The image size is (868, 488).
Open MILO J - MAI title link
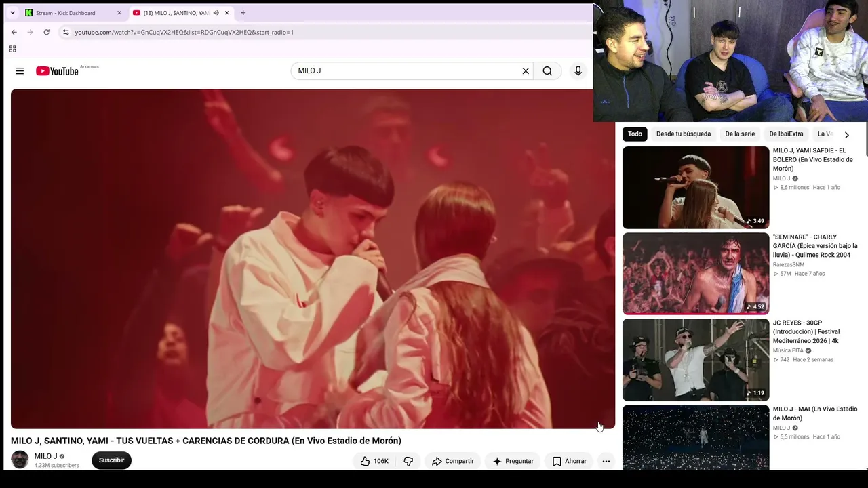click(815, 413)
